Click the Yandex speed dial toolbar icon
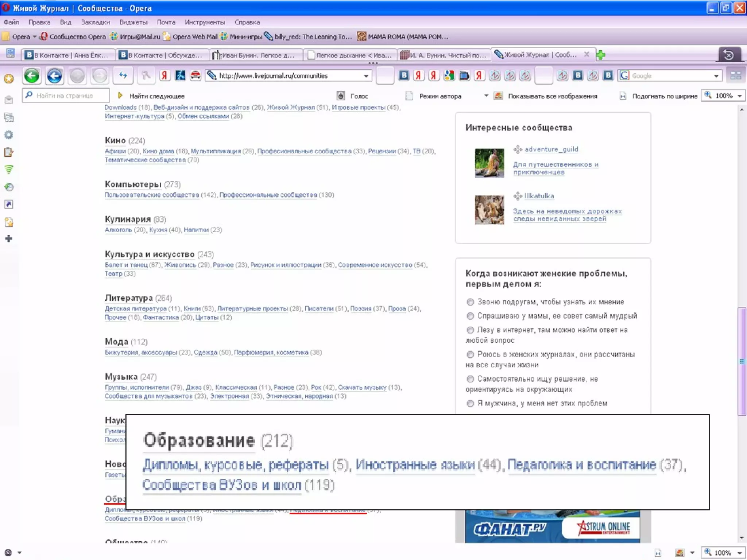Screen dimensions: 747x560 [x=164, y=75]
